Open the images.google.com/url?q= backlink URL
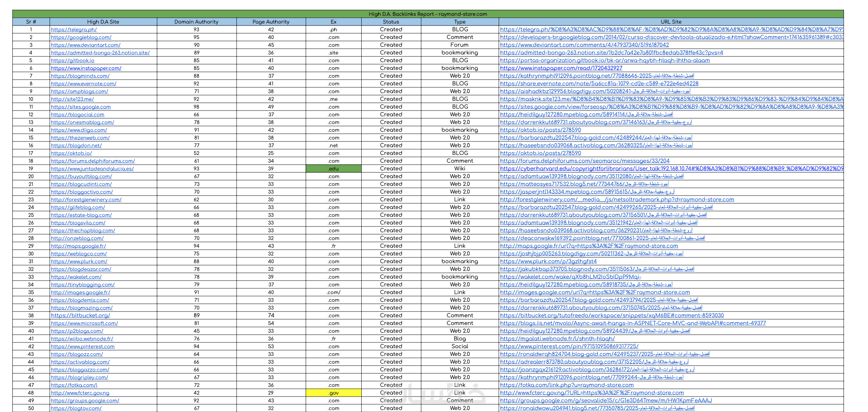 click(595, 292)
